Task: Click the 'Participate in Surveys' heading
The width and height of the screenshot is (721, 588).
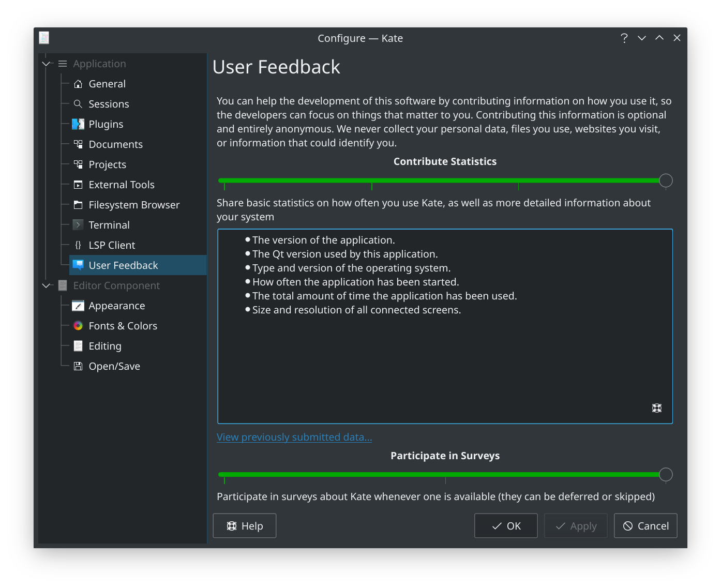Action: pos(445,456)
